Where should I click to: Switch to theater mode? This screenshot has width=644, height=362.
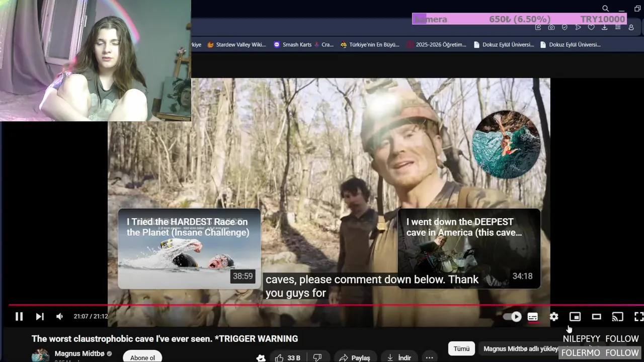point(596,317)
